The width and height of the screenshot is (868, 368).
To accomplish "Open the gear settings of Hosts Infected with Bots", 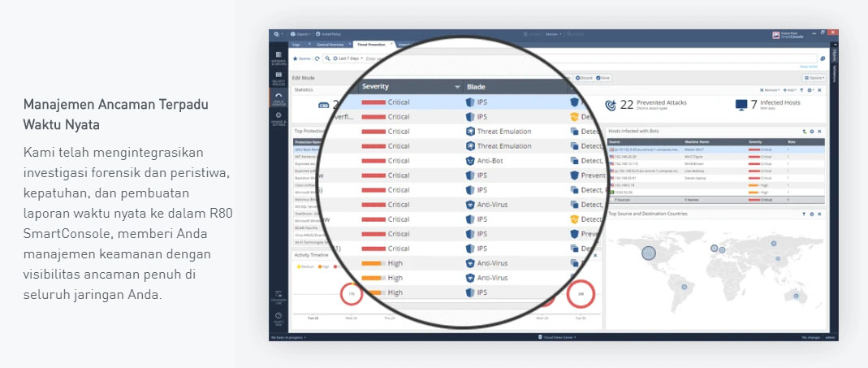I will (811, 132).
